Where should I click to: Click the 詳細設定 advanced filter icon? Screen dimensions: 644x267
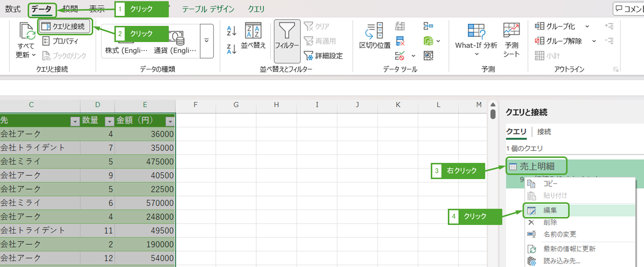coord(308,56)
